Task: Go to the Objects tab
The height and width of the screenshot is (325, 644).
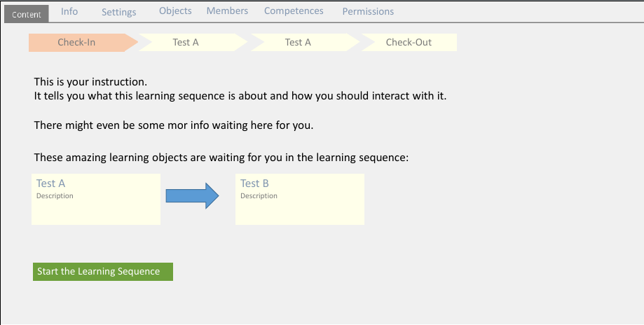Action: 175,11
